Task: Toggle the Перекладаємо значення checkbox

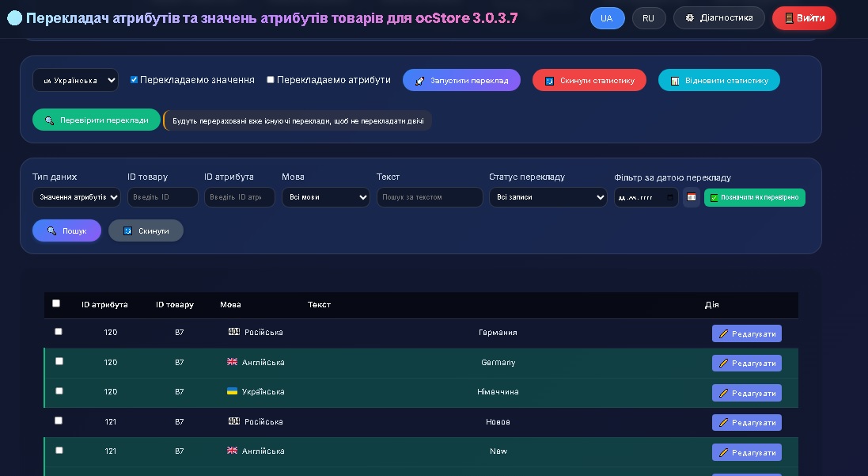Action: pos(134,80)
